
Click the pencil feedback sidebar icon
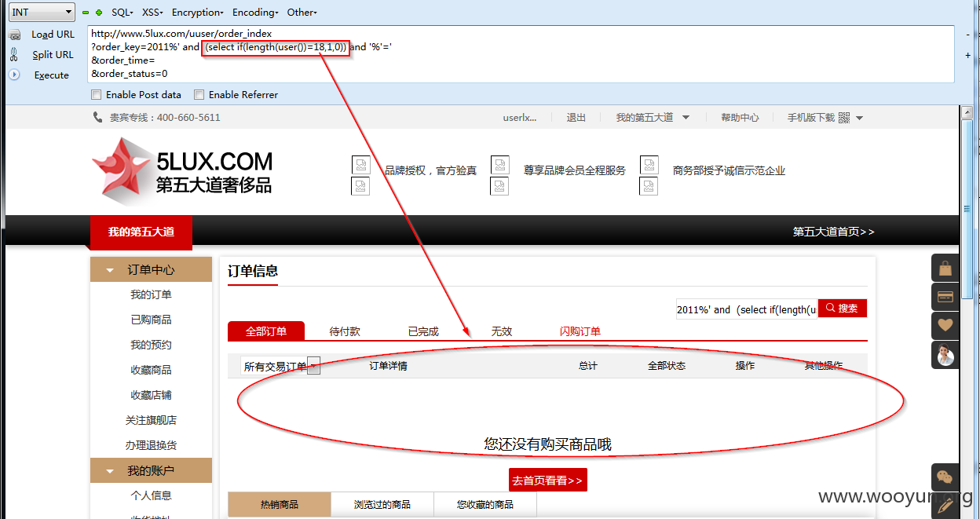point(945,506)
